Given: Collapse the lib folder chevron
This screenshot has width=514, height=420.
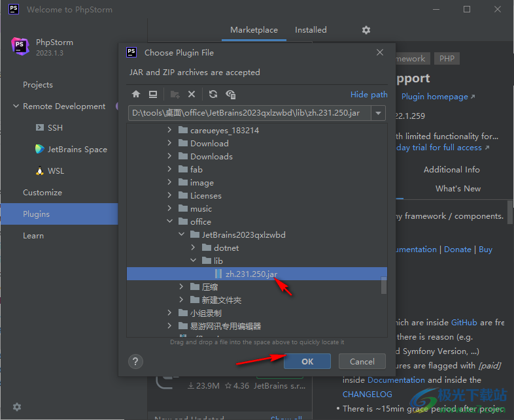Looking at the screenshot, I should click(193, 261).
